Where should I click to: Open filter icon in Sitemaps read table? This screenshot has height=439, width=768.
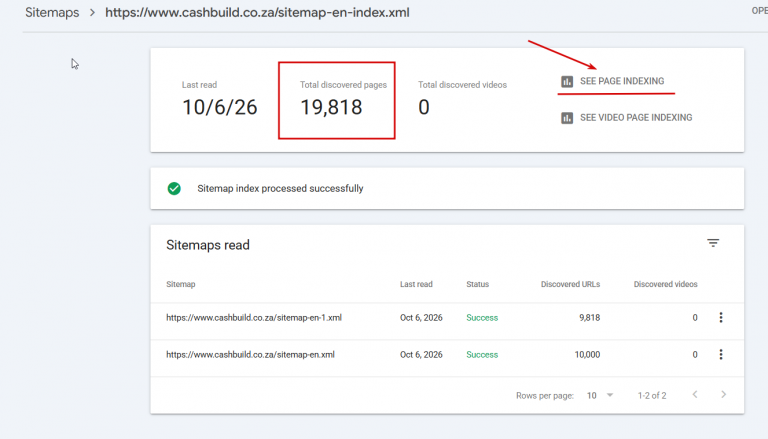[x=713, y=243]
